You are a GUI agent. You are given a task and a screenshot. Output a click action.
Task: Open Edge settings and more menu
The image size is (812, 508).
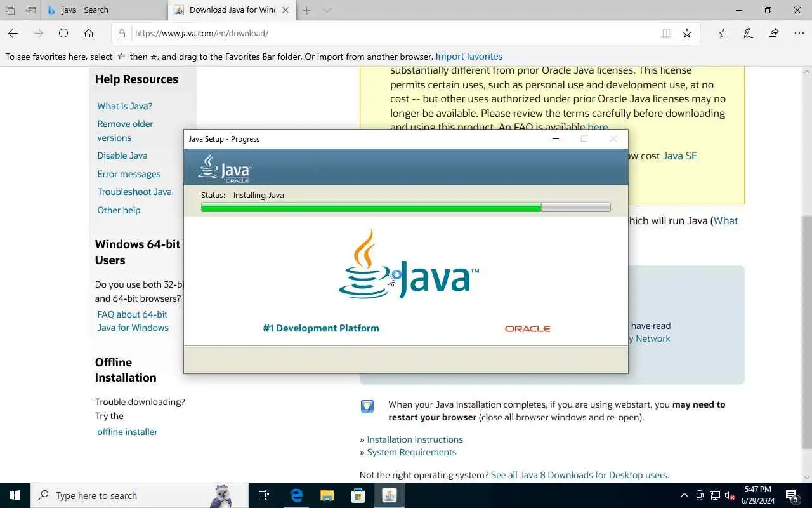[x=799, y=33]
